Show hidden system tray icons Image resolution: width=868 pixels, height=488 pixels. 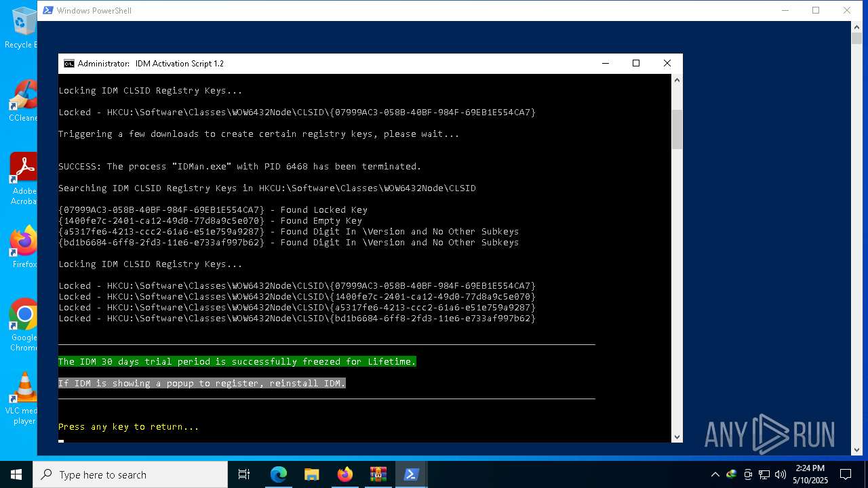(x=715, y=474)
